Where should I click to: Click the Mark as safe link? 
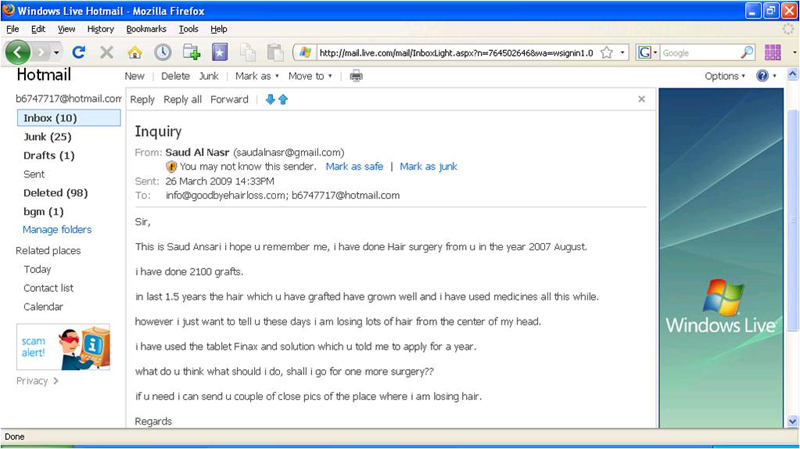pos(354,166)
